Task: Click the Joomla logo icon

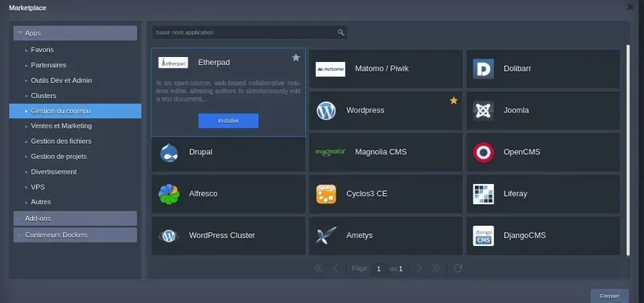Action: 484,111
